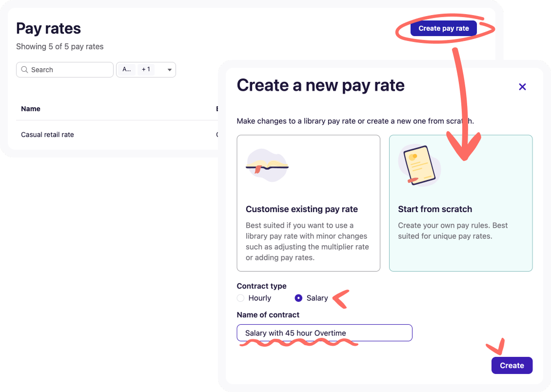Click the open book library illustration

pyautogui.click(x=267, y=165)
